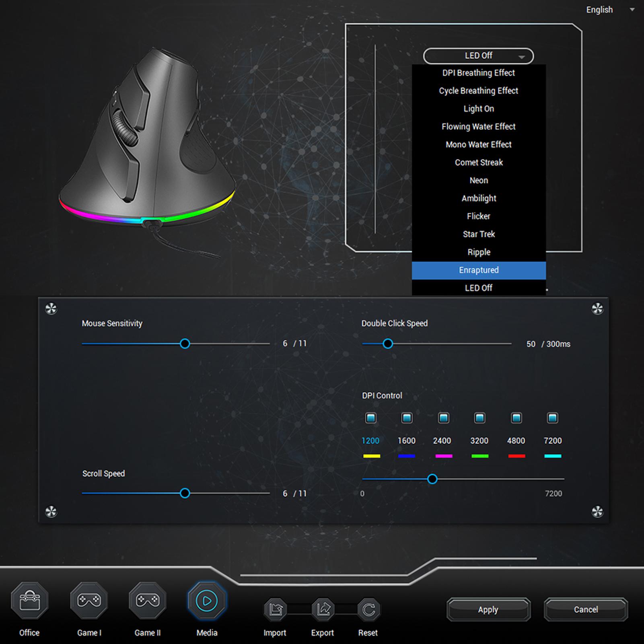Image resolution: width=644 pixels, height=644 pixels.
Task: Click the red color swatch under 4800
Action: point(516,456)
